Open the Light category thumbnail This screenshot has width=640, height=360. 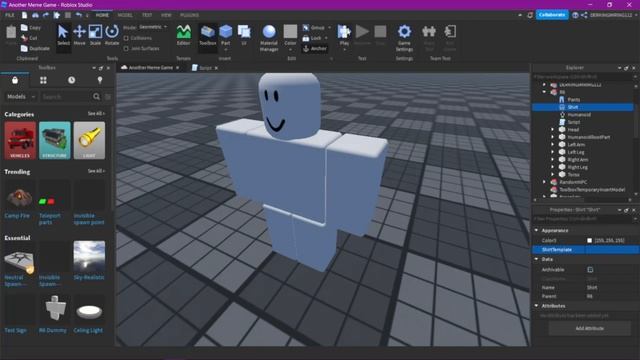click(x=89, y=140)
